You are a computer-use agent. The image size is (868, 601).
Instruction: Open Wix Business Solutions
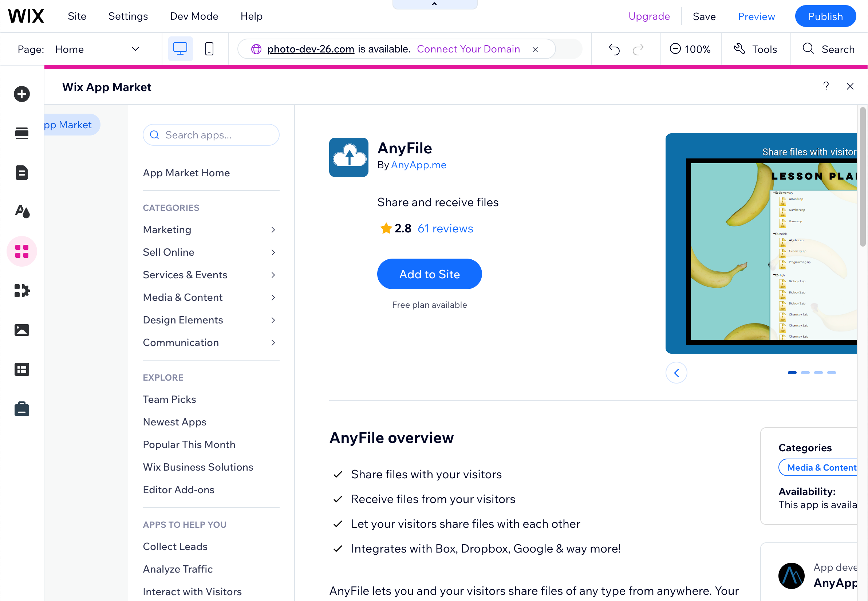click(198, 467)
